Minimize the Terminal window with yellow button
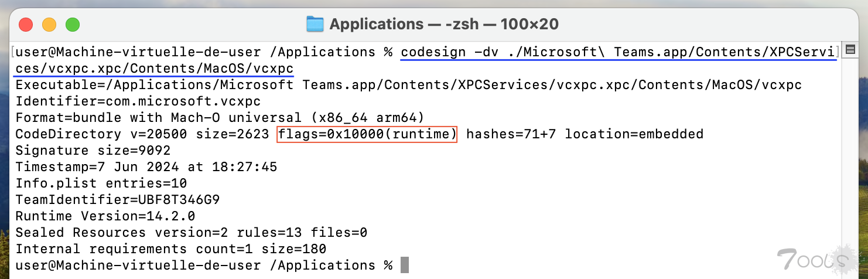 coord(49,25)
